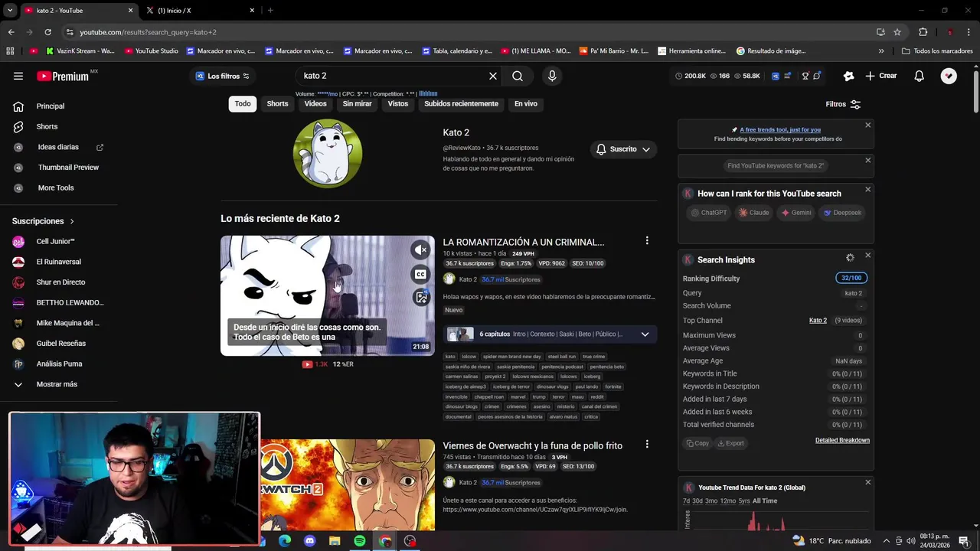Ask Gemini how to rank

[796, 213]
